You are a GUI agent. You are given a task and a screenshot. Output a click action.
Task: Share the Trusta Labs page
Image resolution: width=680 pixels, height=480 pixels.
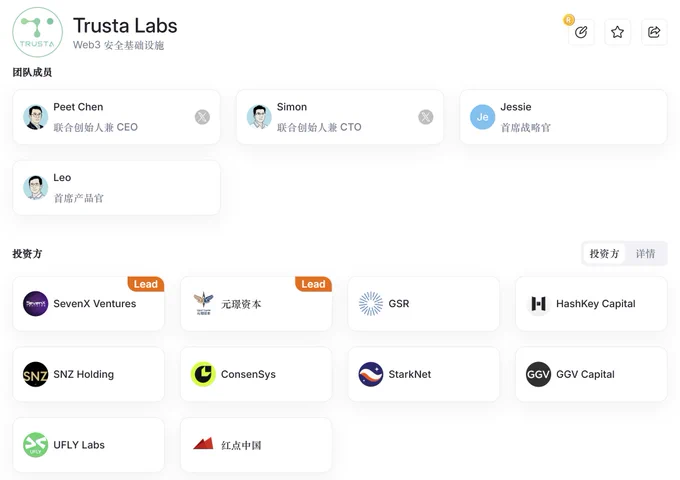tap(654, 32)
